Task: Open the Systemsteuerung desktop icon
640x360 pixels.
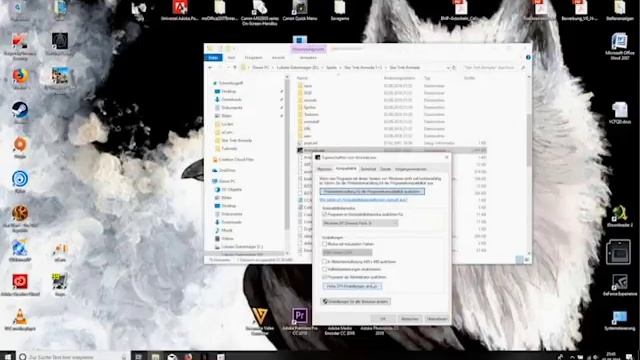Action: [620, 320]
